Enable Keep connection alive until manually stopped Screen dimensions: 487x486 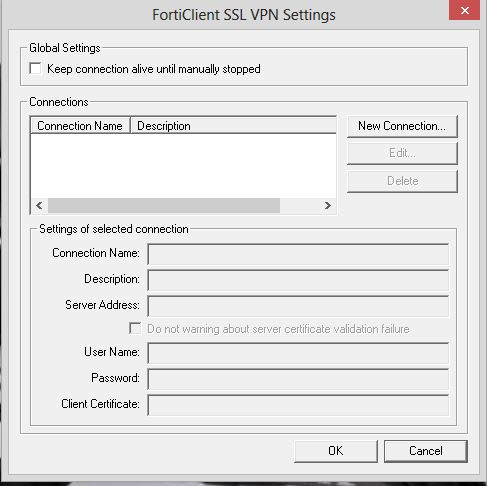[x=35, y=69]
